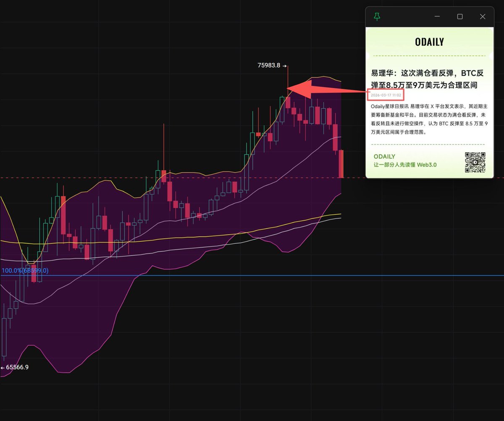Click the 75983.8 peak price label
Viewport: 504px width, 421px height.
click(269, 65)
